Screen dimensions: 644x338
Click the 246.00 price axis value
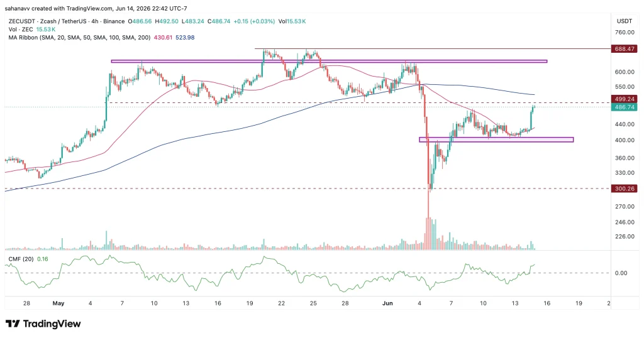pyautogui.click(x=625, y=222)
